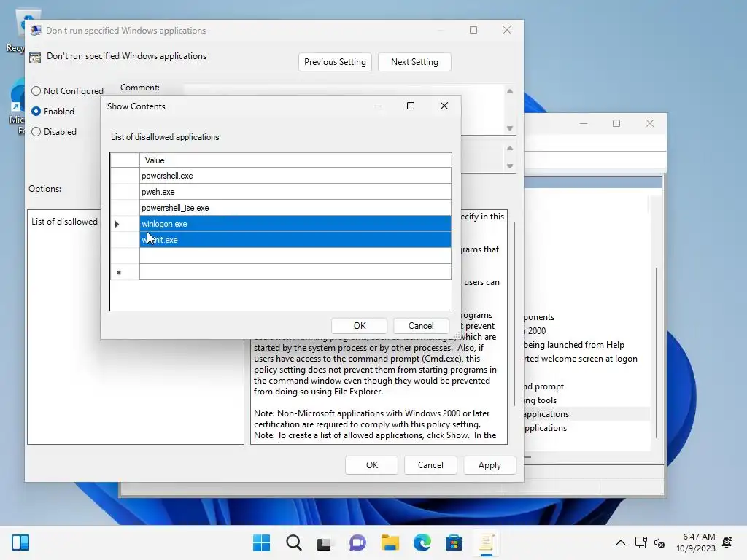The height and width of the screenshot is (560, 747).
Task: Click the new-row cell marked with asterisk
Action: (x=295, y=272)
